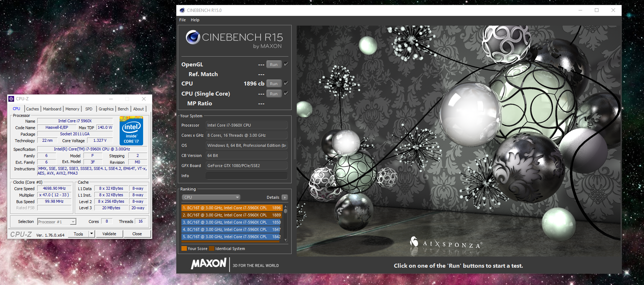This screenshot has height=285, width=644.
Task: Click the Level 3 20 MBytes cache value
Action: coord(111,208)
